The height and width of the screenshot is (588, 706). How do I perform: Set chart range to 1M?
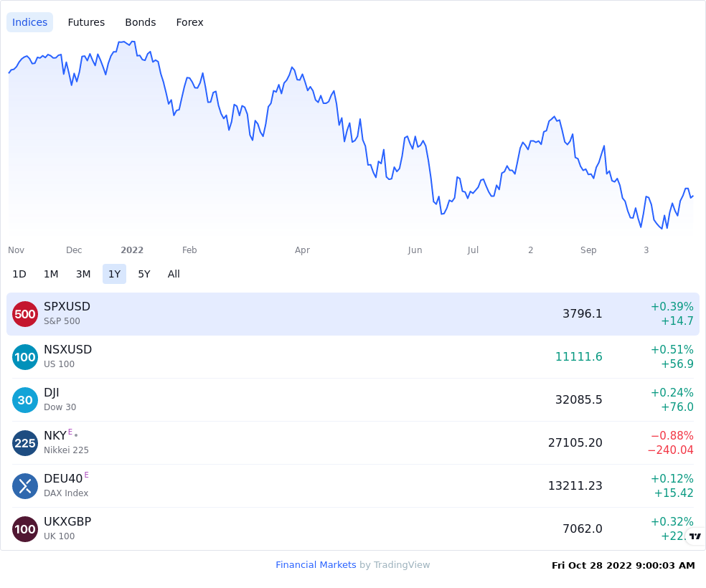pyautogui.click(x=51, y=274)
